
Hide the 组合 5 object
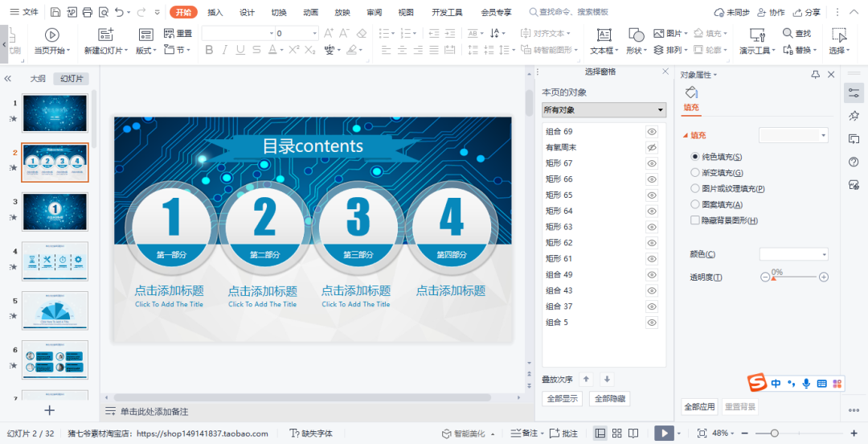652,323
